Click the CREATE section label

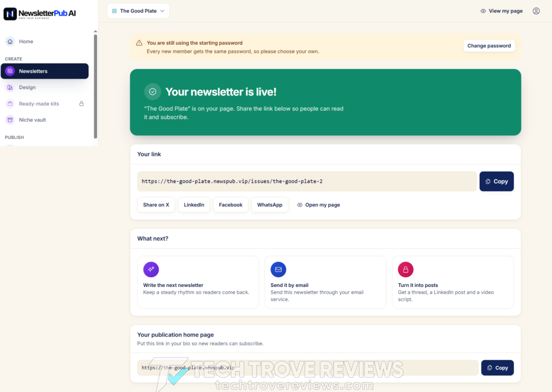click(x=13, y=59)
